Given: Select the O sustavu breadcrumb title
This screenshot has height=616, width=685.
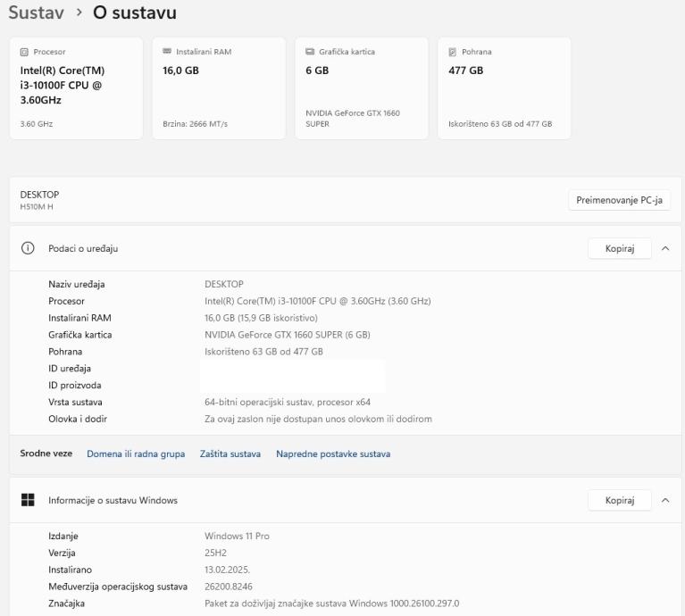Looking at the screenshot, I should coord(135,13).
